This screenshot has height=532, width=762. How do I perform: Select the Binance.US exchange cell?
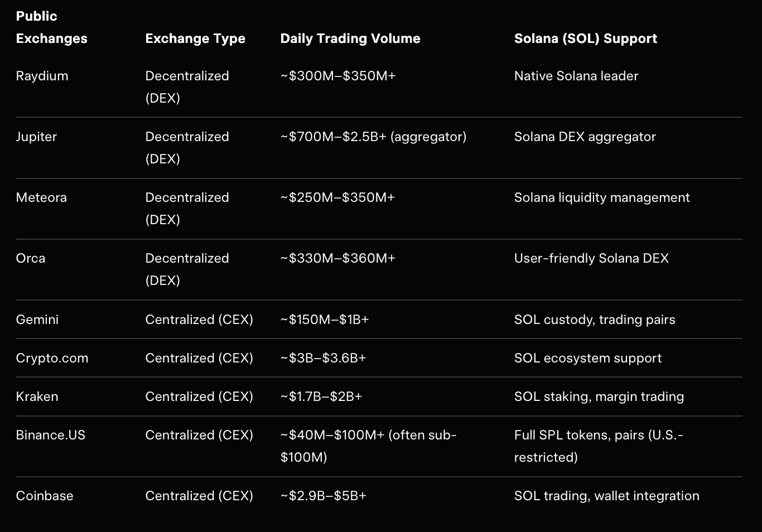(51, 435)
